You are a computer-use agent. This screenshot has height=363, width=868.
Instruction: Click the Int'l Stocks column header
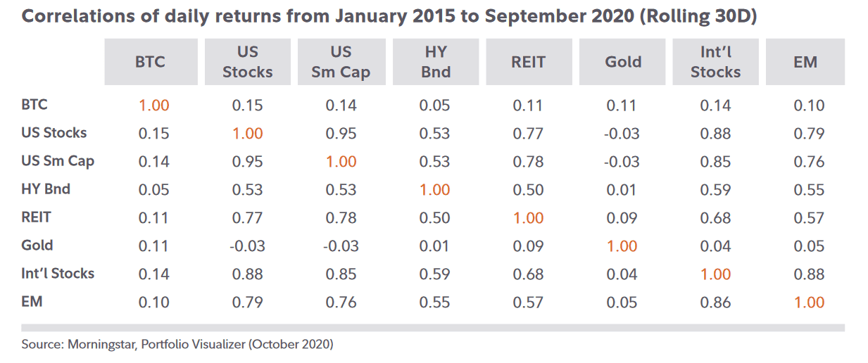click(x=715, y=62)
